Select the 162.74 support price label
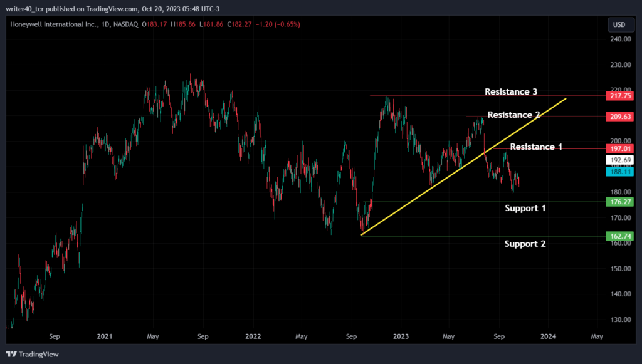The image size is (642, 364). (620, 236)
